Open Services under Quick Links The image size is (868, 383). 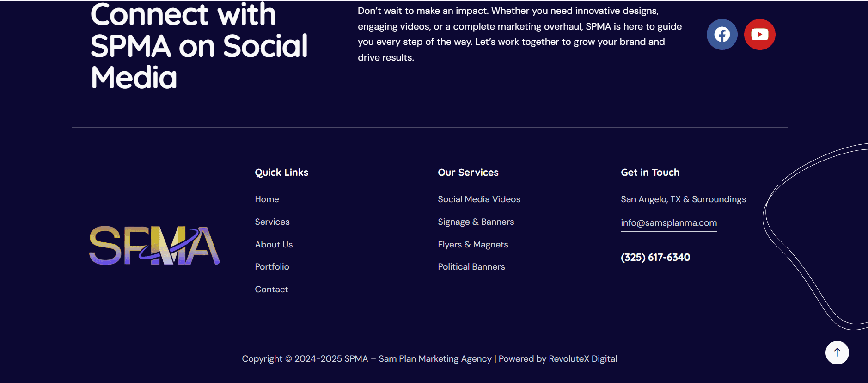pos(272,222)
